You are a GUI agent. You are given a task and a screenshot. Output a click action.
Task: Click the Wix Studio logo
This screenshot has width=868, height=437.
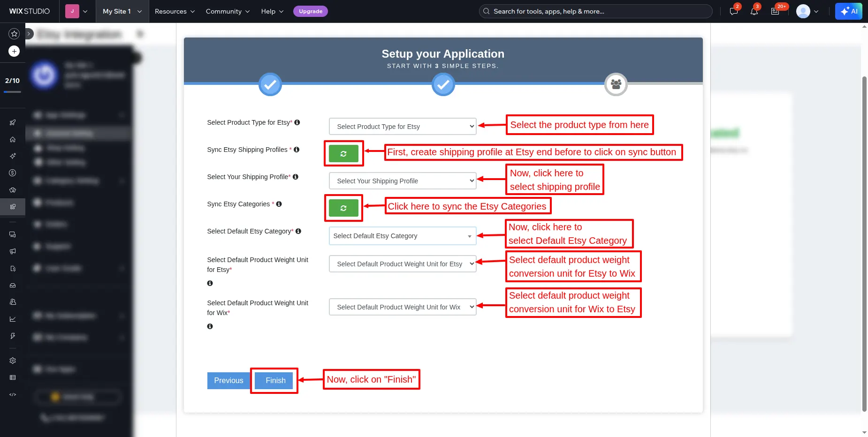30,11
